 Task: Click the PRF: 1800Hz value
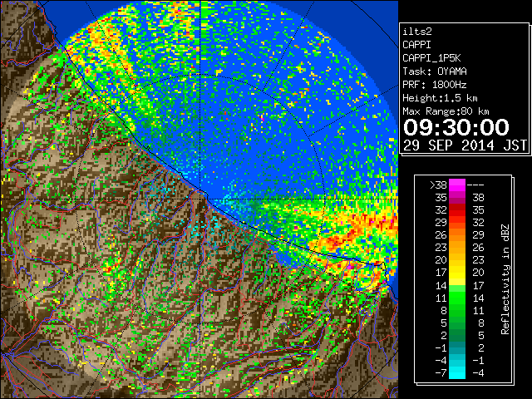tap(435, 85)
